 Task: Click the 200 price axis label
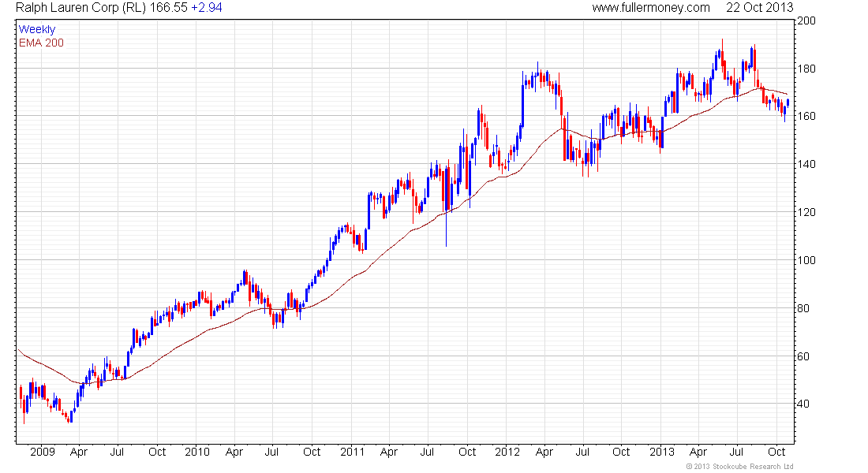(806, 20)
